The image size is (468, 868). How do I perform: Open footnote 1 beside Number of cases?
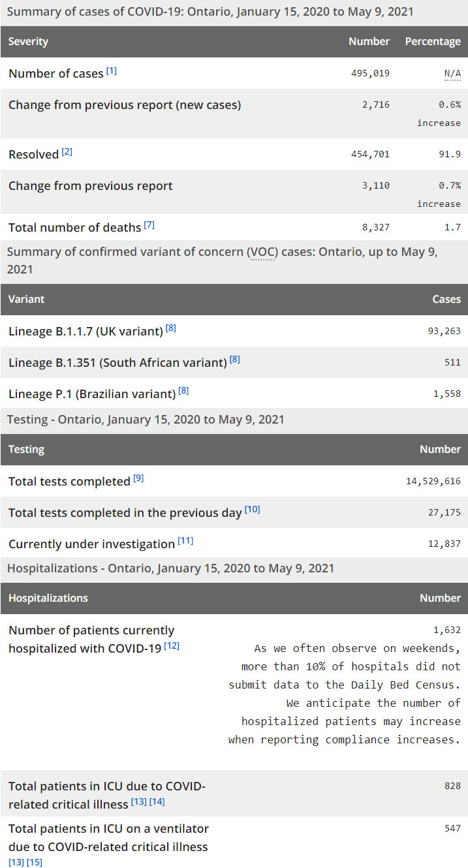(112, 71)
